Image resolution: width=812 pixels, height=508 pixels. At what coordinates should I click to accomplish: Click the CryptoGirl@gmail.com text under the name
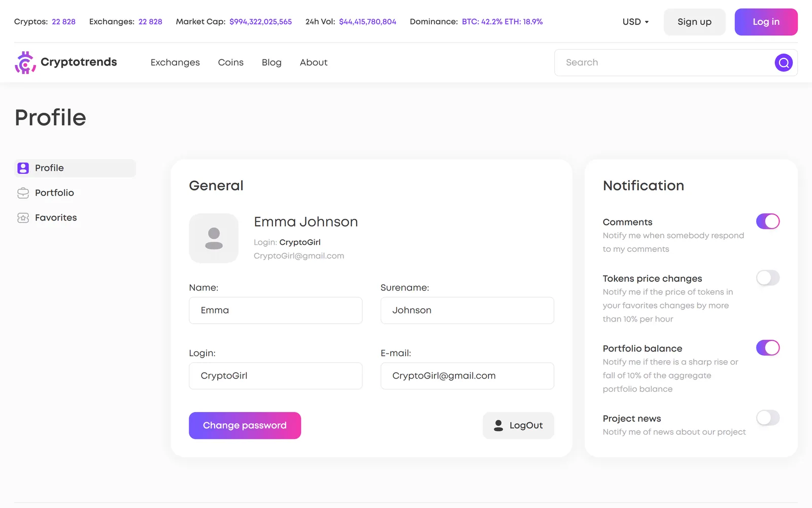[x=299, y=256]
